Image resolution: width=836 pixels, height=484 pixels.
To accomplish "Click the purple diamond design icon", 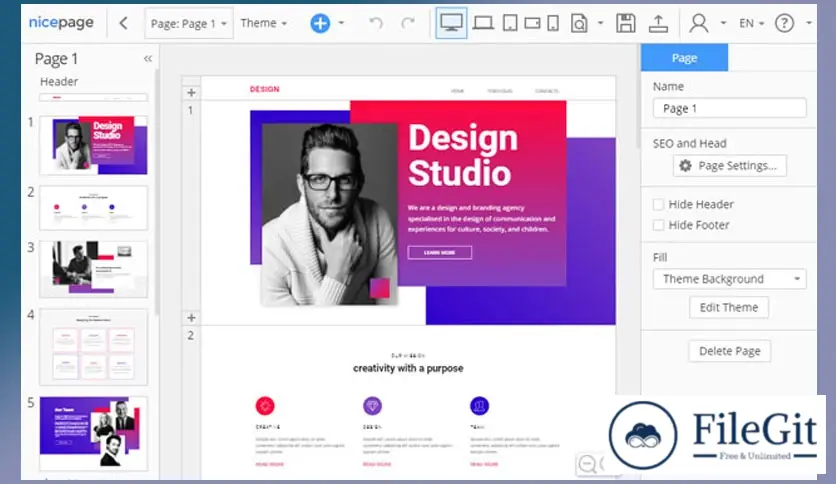I will (x=372, y=406).
